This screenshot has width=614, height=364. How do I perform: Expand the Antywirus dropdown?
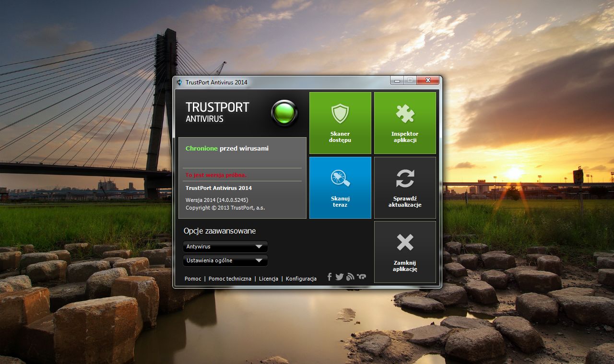(x=225, y=247)
